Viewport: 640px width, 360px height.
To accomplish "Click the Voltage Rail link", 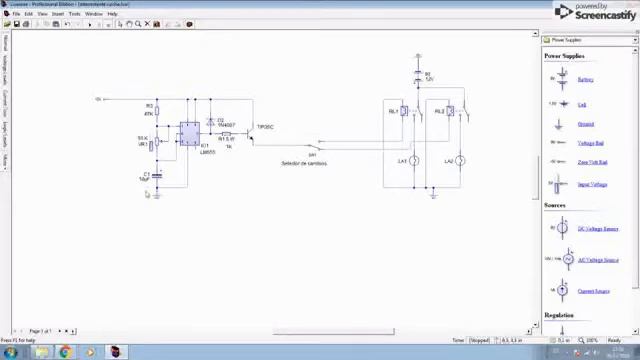I will [591, 143].
